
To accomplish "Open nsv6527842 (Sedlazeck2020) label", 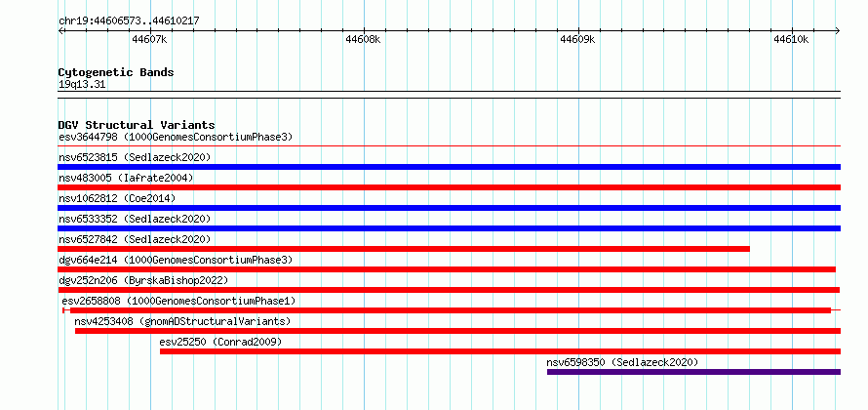I will [x=135, y=239].
